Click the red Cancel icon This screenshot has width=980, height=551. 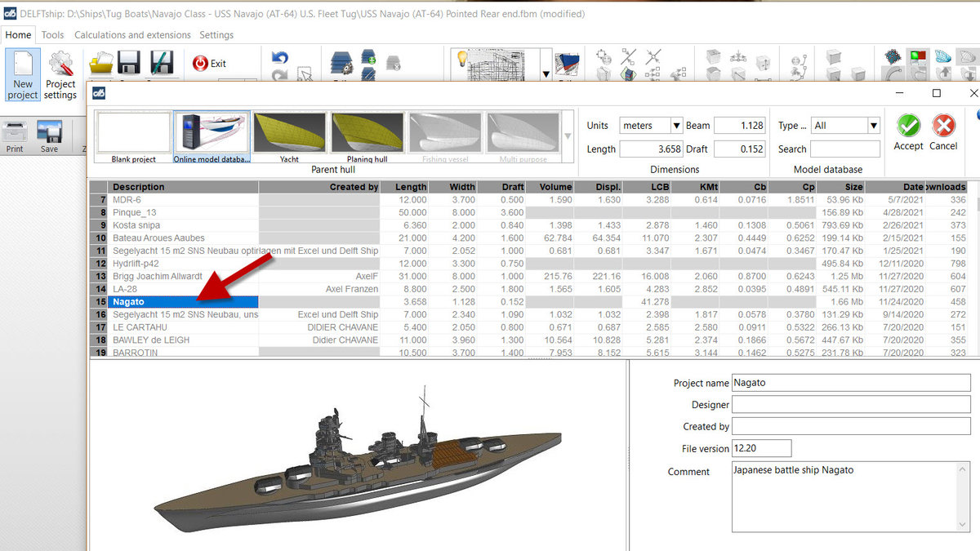point(943,127)
